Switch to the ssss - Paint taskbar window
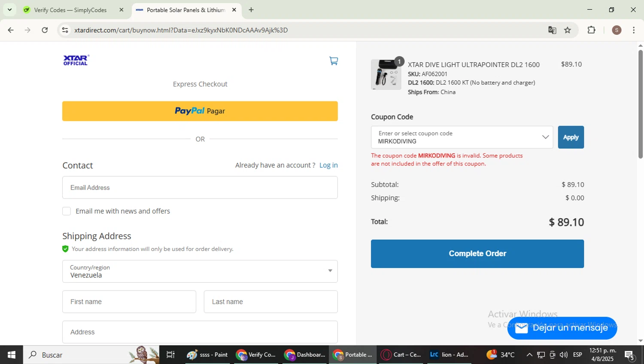Image resolution: width=644 pixels, height=364 pixels. pyautogui.click(x=208, y=355)
